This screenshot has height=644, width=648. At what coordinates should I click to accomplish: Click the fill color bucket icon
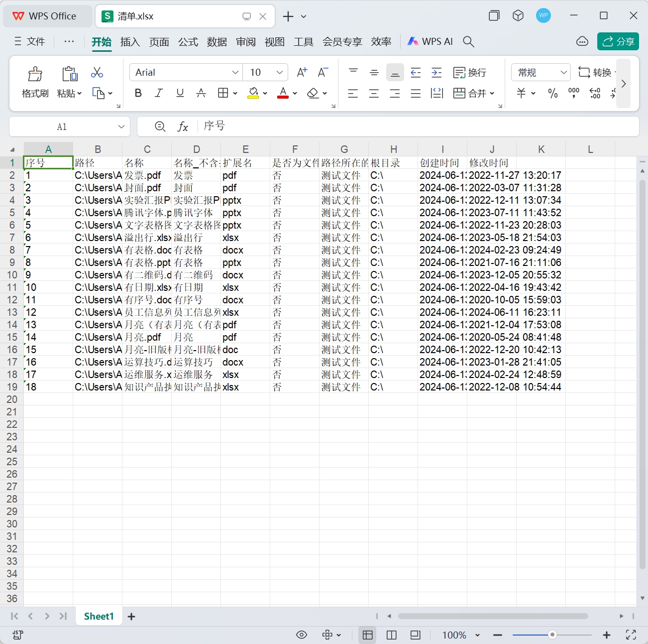253,93
